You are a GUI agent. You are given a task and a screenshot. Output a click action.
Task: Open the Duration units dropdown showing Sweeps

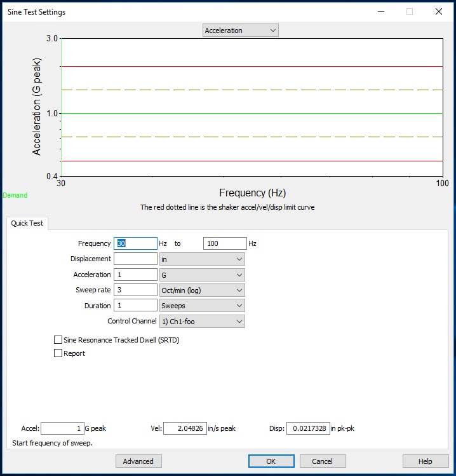coord(202,306)
